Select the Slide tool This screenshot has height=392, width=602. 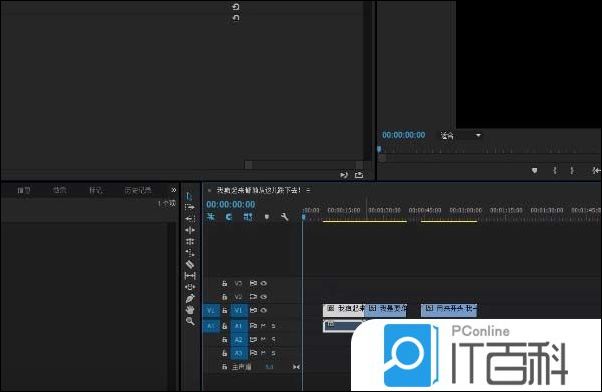pyautogui.click(x=190, y=287)
